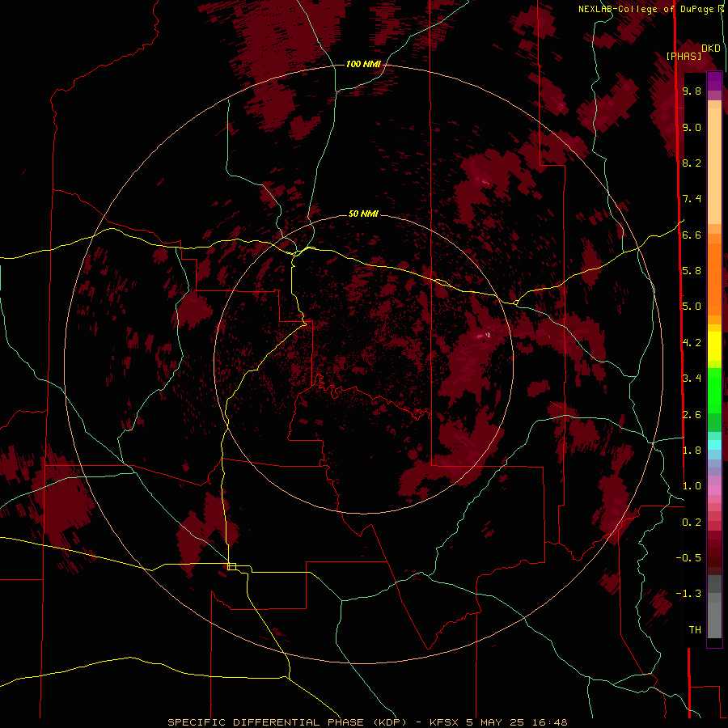Screen dimensions: 728x728
Task: Pick the purple swatch at the top of the color bar
Action: [714, 81]
